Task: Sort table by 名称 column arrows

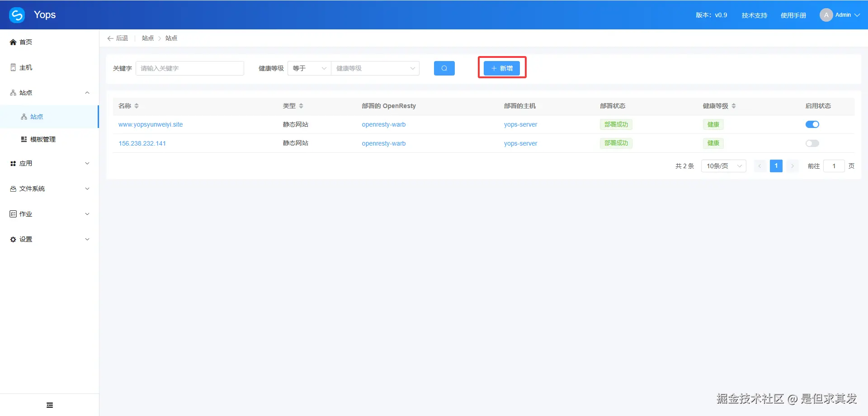Action: [137, 106]
